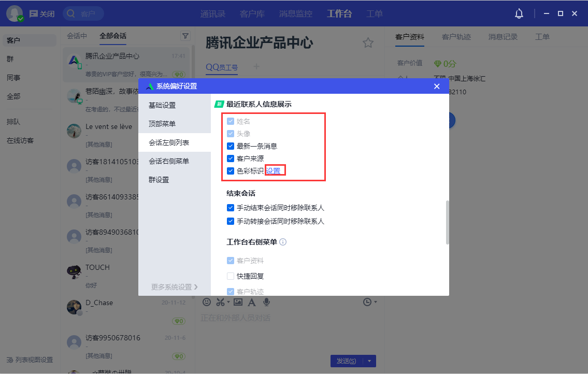Click the microphone voice icon
This screenshot has width=588, height=374.
pos(266,302)
